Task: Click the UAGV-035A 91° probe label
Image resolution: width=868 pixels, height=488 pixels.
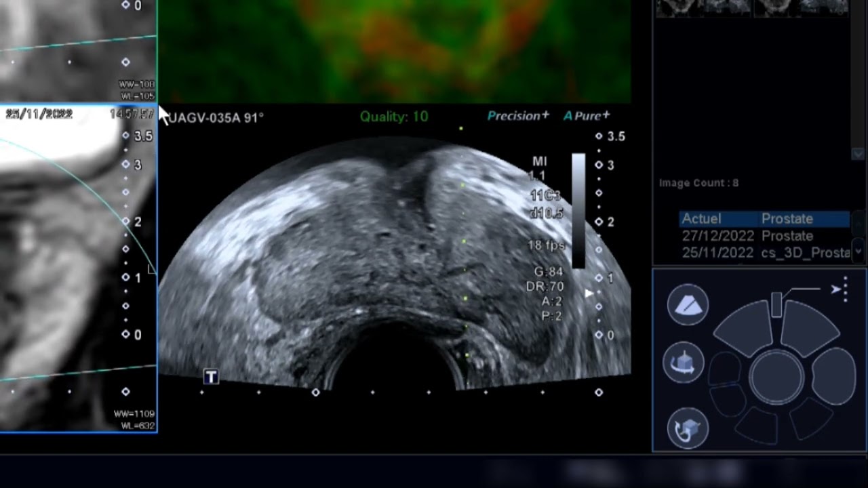Action: 216,117
